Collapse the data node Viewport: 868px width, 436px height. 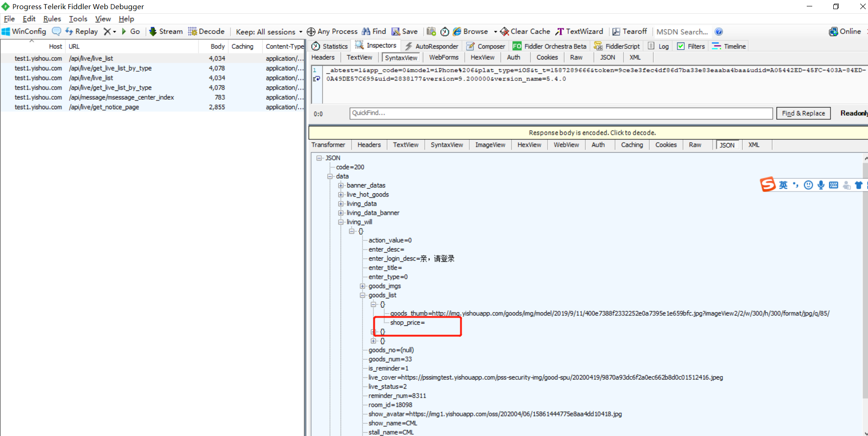330,176
